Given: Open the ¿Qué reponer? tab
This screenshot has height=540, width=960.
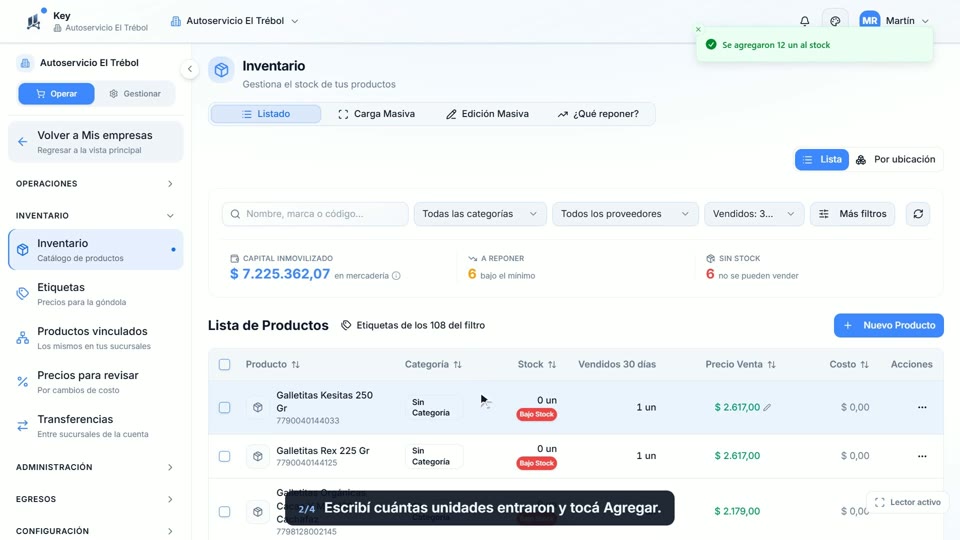Looking at the screenshot, I should 598,114.
